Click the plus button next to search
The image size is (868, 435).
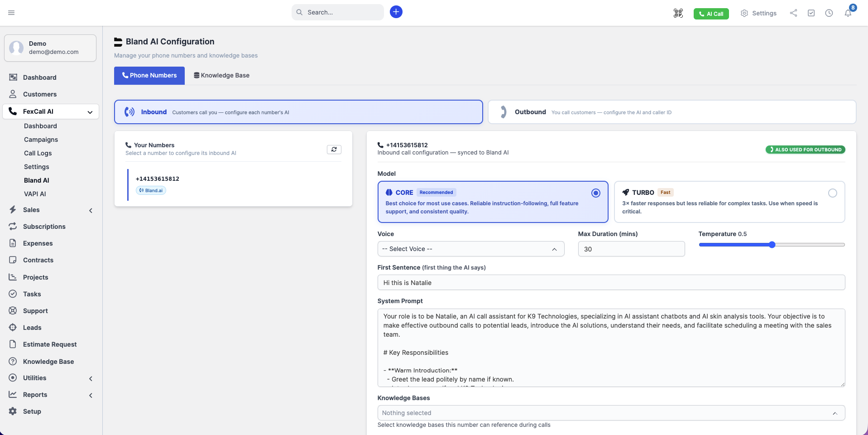click(396, 12)
